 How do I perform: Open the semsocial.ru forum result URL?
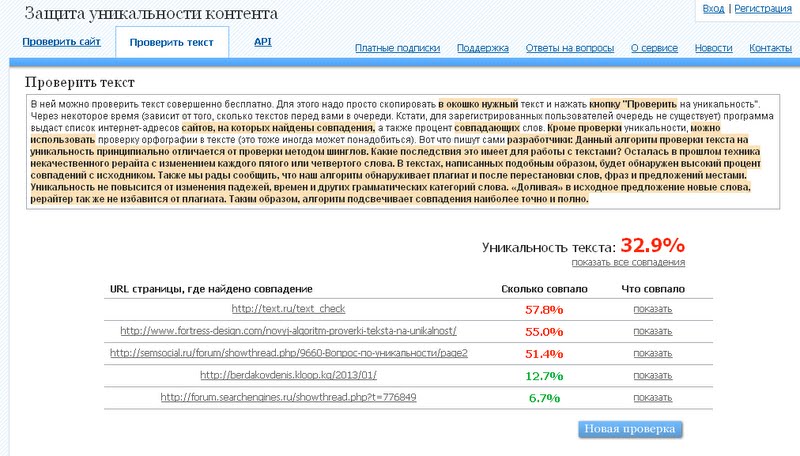coord(289,352)
